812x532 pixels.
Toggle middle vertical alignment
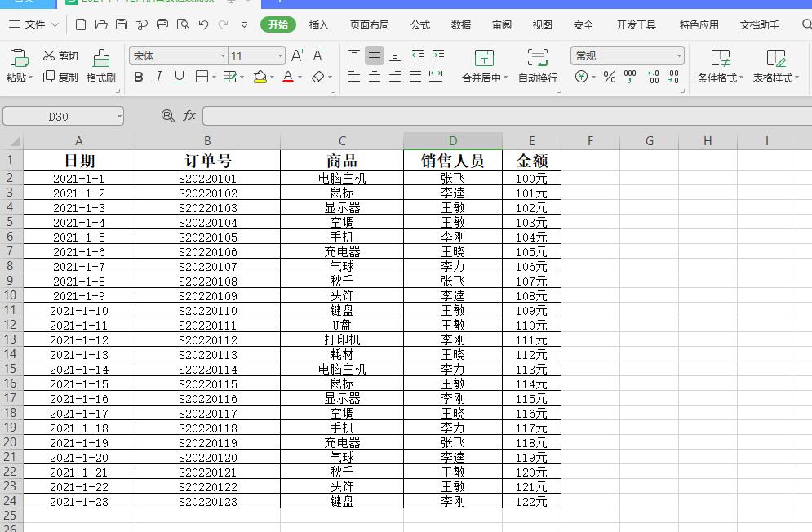374,55
